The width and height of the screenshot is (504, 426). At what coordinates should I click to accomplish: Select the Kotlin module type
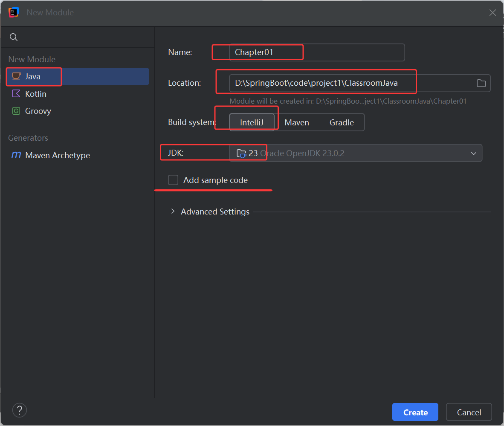coord(78,94)
